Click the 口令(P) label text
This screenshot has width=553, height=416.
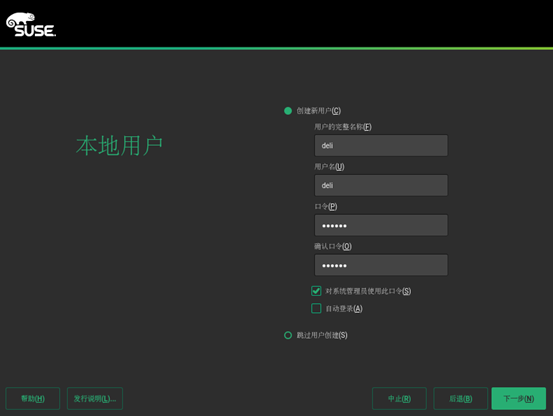(326, 206)
